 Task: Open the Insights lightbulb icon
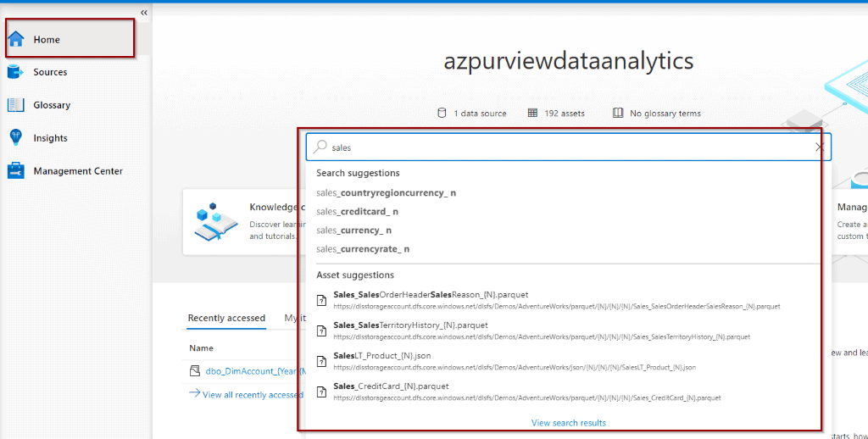[15, 138]
